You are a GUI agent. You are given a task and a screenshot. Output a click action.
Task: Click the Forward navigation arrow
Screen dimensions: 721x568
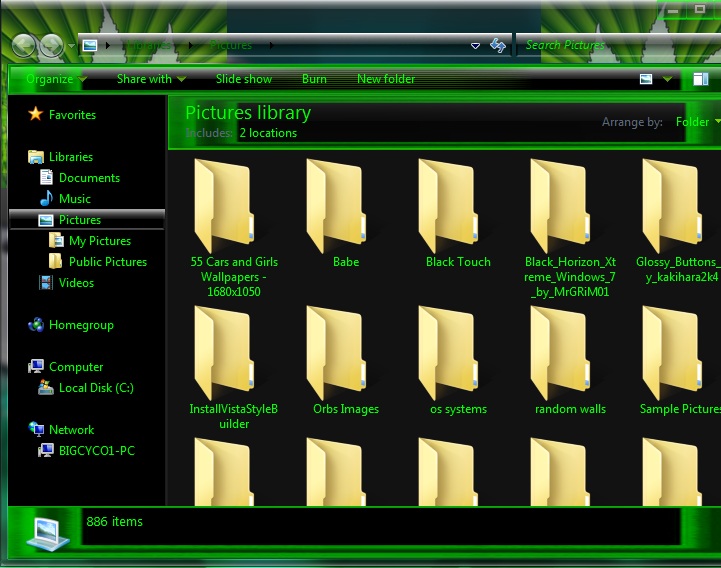pos(52,46)
